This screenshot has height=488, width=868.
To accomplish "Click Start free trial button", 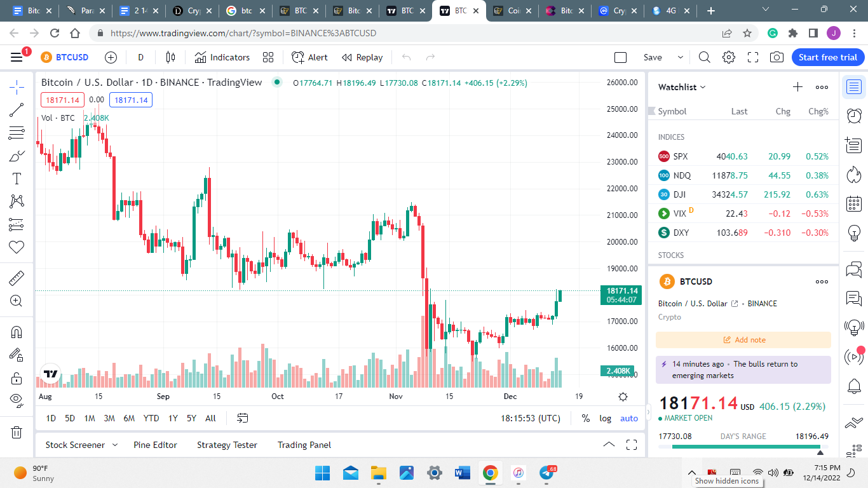I will tap(828, 57).
